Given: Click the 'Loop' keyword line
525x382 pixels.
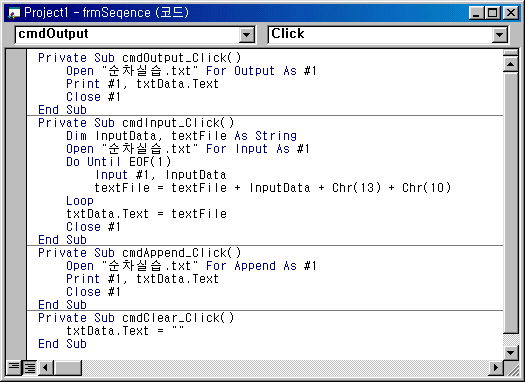Looking at the screenshot, I should pyautogui.click(x=80, y=201).
